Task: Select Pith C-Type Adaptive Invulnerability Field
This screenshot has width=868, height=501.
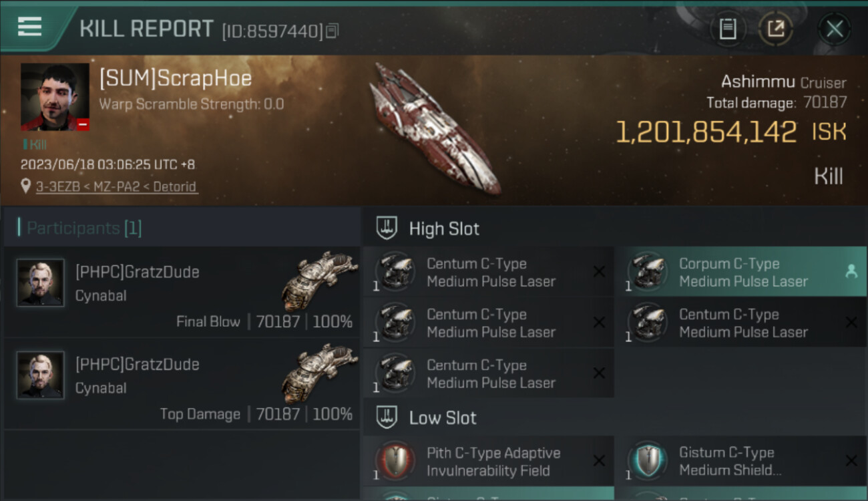Action: tap(489, 462)
